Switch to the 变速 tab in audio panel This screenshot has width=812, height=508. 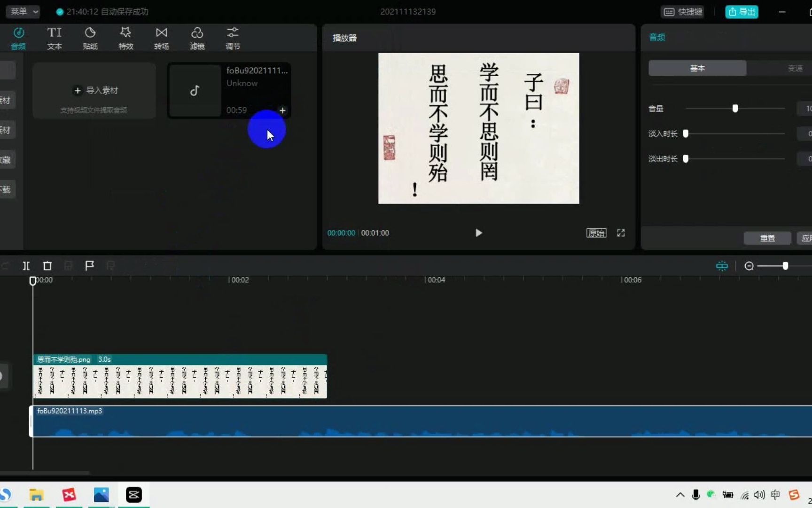(x=795, y=68)
